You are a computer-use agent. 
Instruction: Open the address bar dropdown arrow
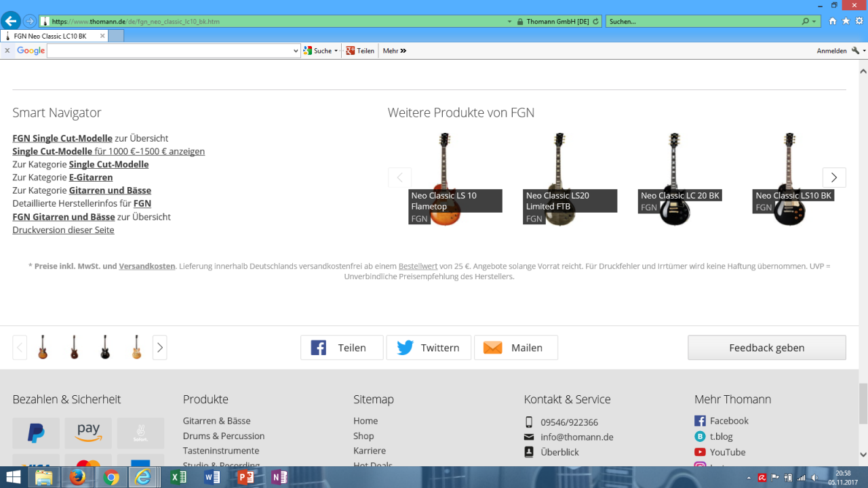click(510, 22)
